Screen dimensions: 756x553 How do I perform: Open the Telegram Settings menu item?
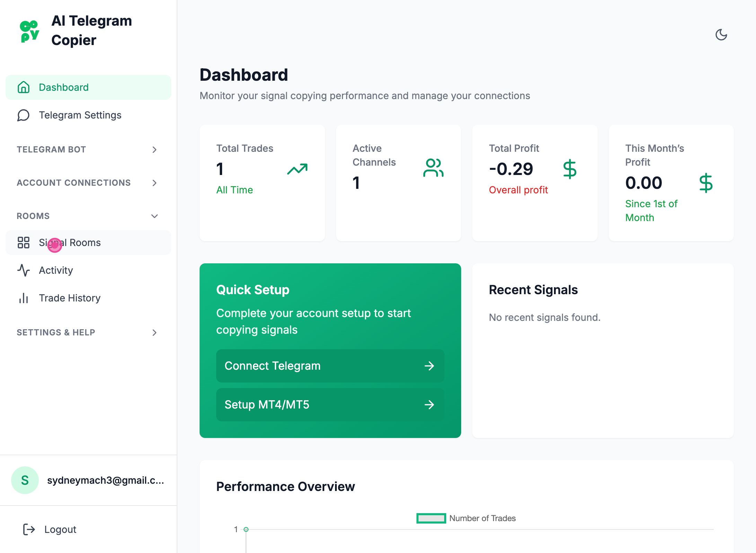(x=80, y=115)
